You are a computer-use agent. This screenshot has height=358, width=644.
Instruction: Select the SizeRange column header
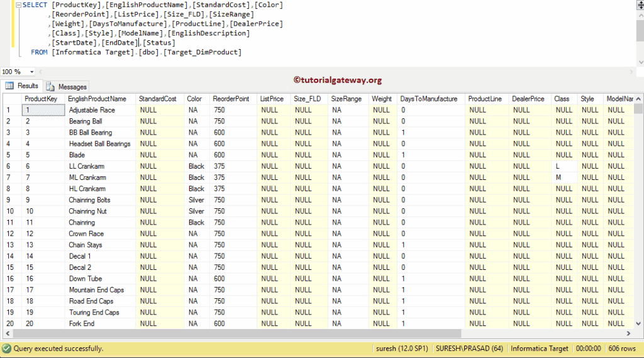pos(347,99)
